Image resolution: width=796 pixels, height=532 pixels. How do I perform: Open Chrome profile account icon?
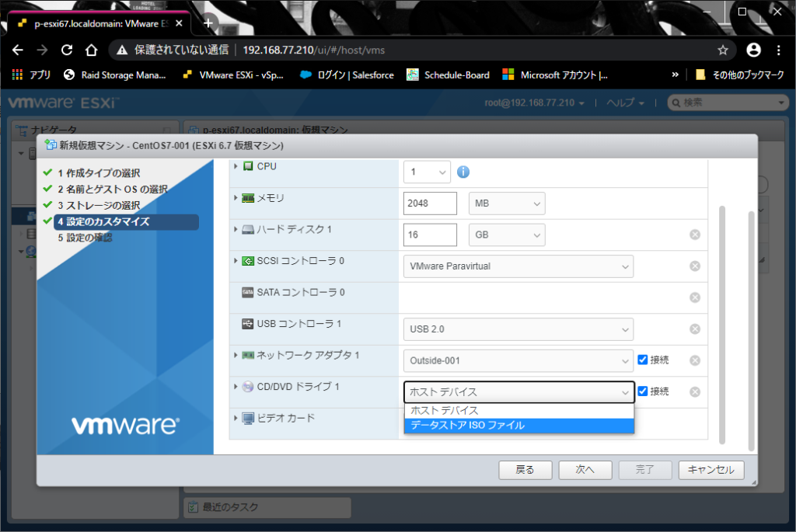[x=754, y=50]
